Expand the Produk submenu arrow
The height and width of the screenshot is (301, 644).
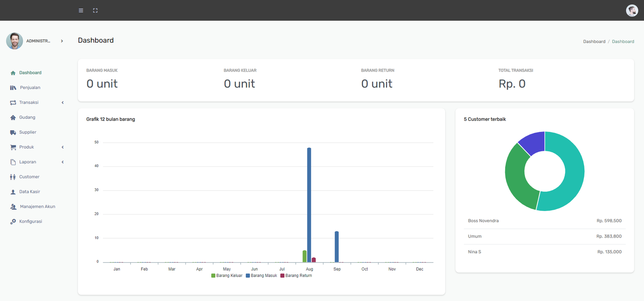63,147
